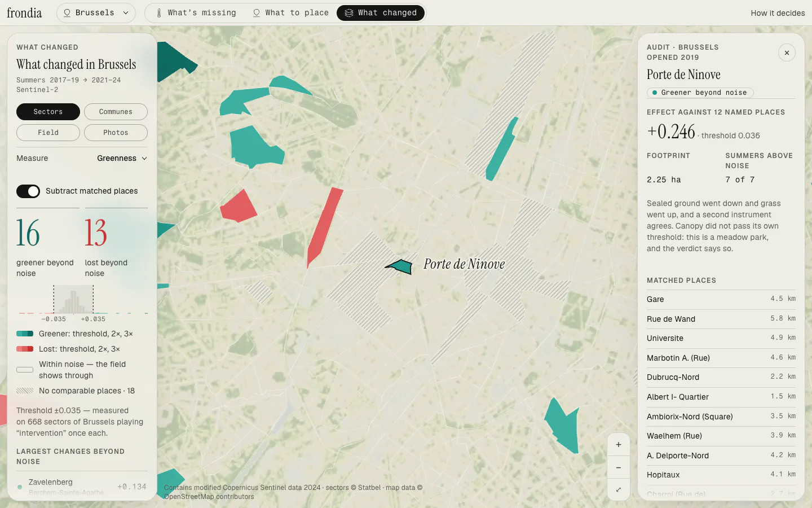Select the What changed tab
Image resolution: width=812 pixels, height=508 pixels.
pos(381,13)
